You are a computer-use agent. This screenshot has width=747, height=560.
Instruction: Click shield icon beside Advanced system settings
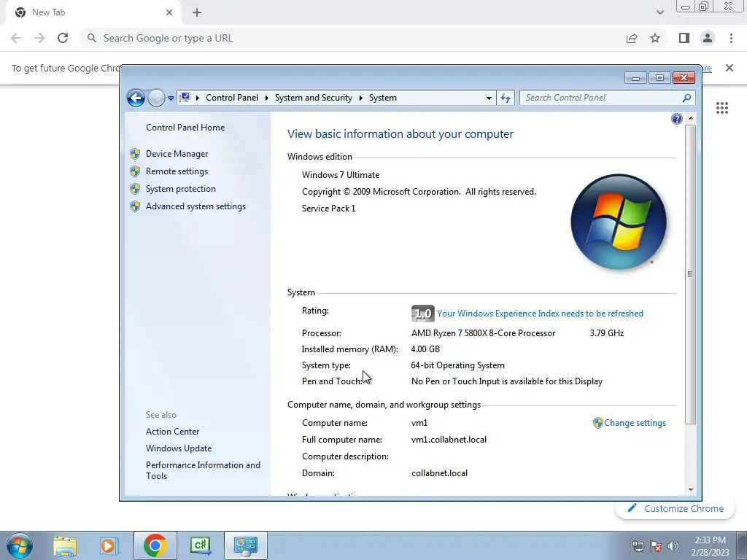tap(135, 206)
